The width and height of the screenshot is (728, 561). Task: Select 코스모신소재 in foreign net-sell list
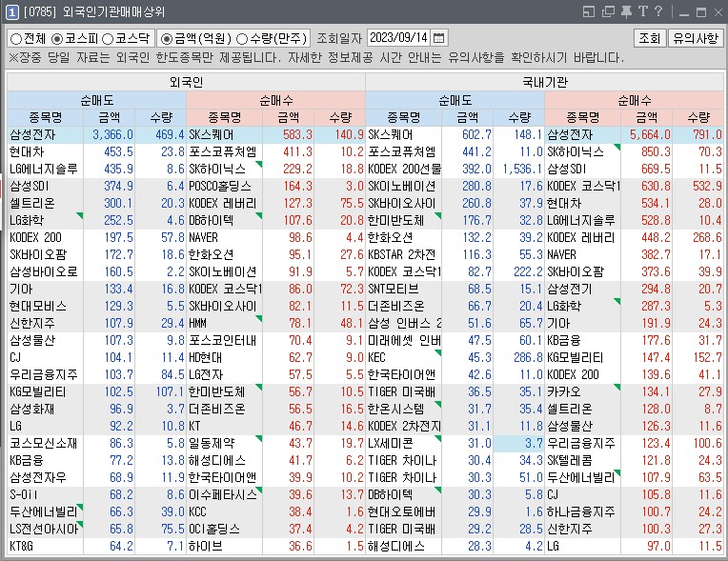coord(44,443)
